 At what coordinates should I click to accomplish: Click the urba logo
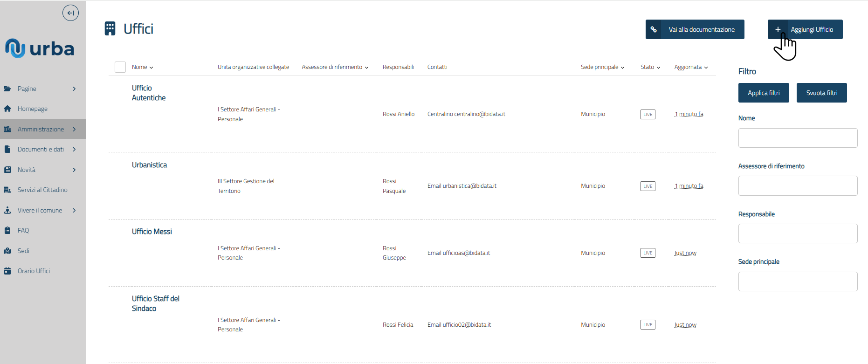[x=40, y=48]
